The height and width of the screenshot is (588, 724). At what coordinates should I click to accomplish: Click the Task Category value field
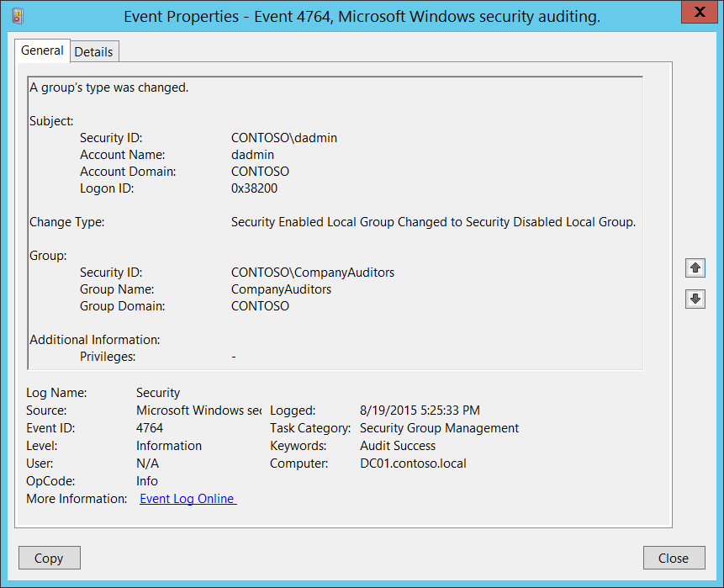439,428
